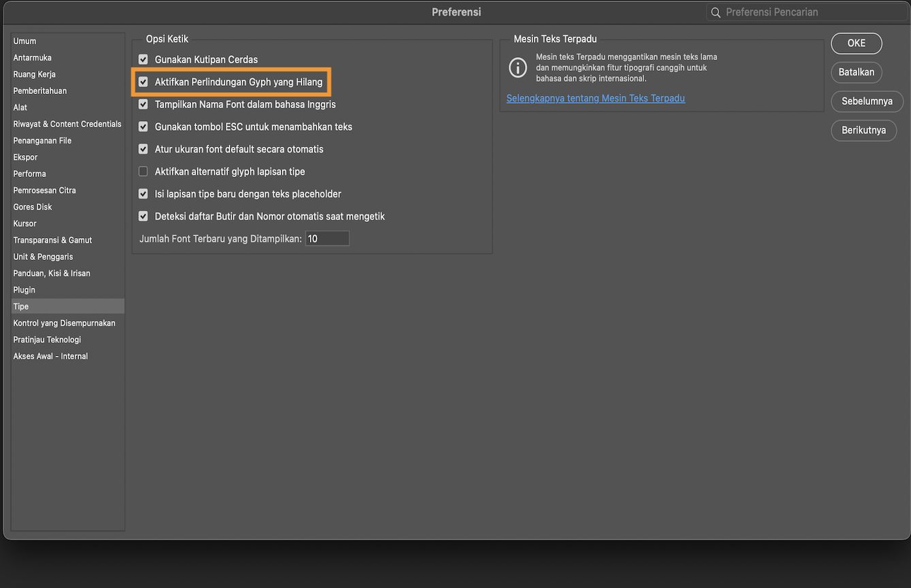The height and width of the screenshot is (588, 911).
Task: Toggle Deteksi daftar Butir dan Nomor otomatis
Action: point(143,216)
